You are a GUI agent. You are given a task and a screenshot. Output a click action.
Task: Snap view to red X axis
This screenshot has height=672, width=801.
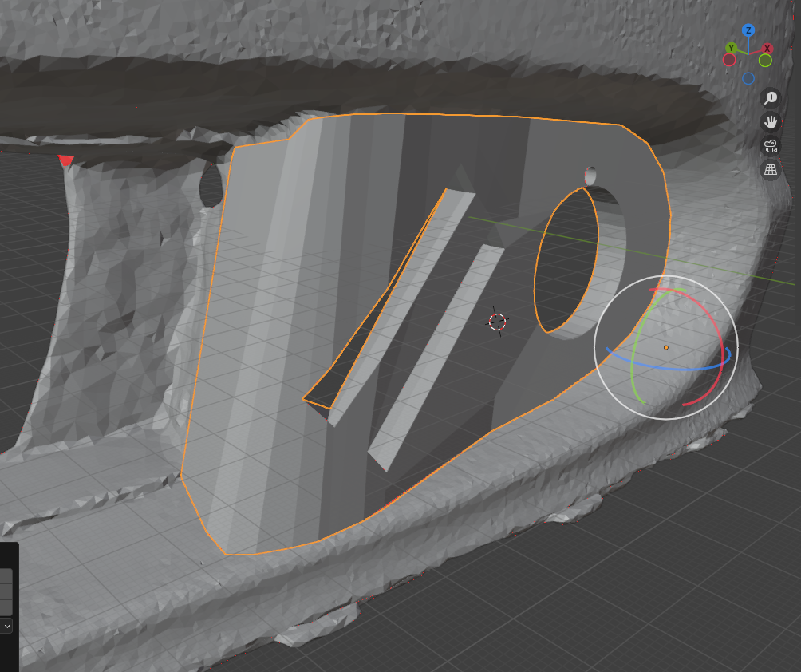[x=767, y=49]
